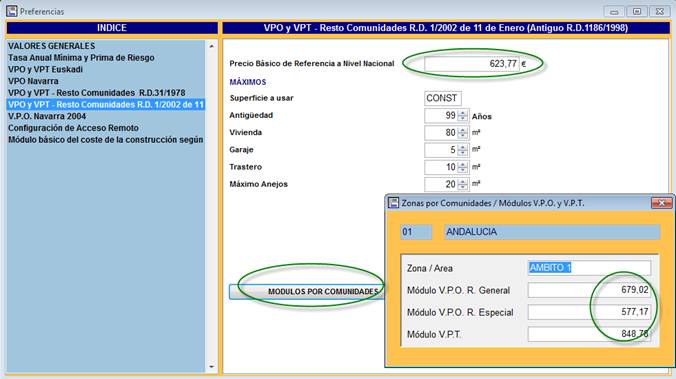Open Módulo básico del coste de la construcción
Image resolution: width=676 pixels, height=379 pixels.
click(x=106, y=140)
